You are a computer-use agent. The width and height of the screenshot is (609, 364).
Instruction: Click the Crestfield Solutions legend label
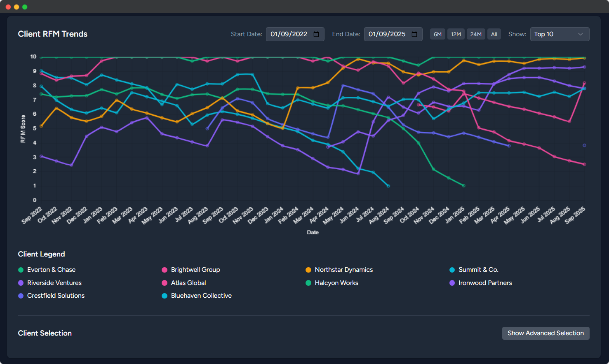(56, 296)
